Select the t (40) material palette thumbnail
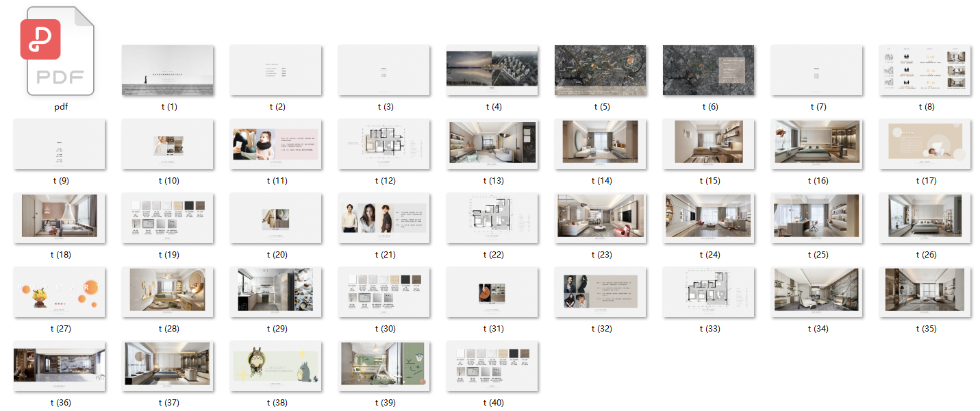 492,366
